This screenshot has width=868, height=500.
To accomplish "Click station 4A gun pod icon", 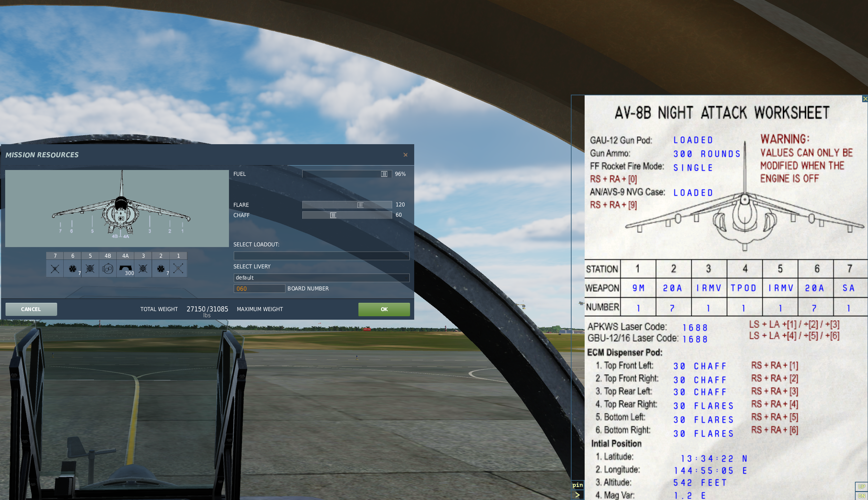I will coord(125,268).
